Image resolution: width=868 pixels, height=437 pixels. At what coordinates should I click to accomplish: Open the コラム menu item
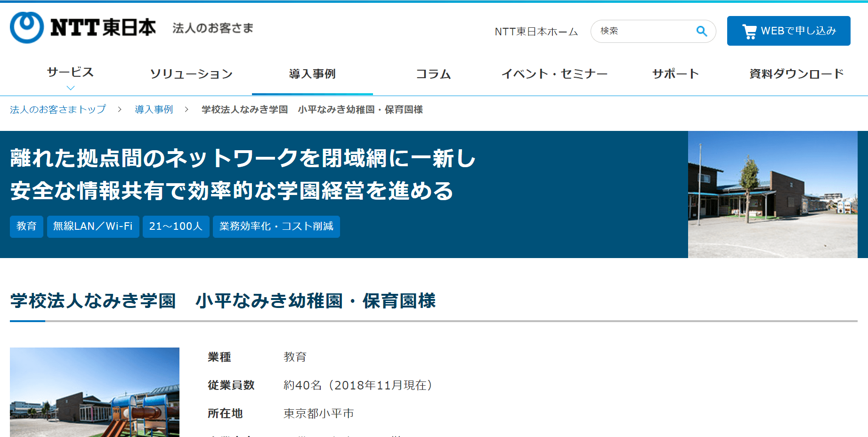tap(433, 74)
